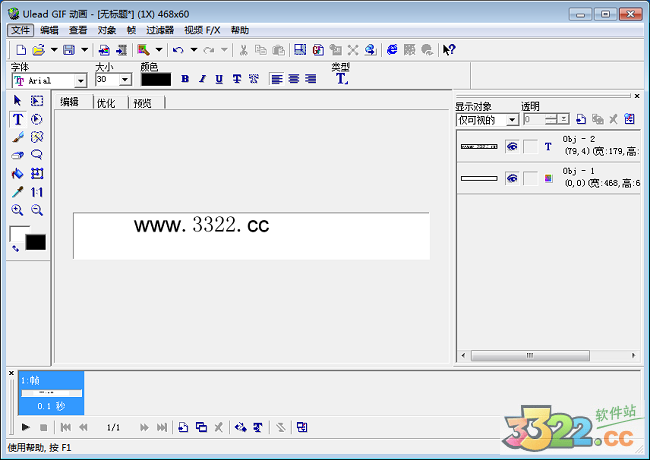
Task: Click the Zoom Out magnifier tool
Action: (37, 210)
